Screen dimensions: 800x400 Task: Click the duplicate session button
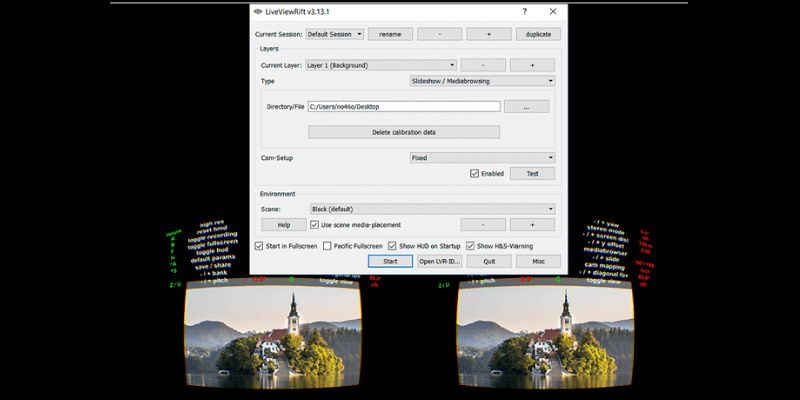click(x=538, y=34)
